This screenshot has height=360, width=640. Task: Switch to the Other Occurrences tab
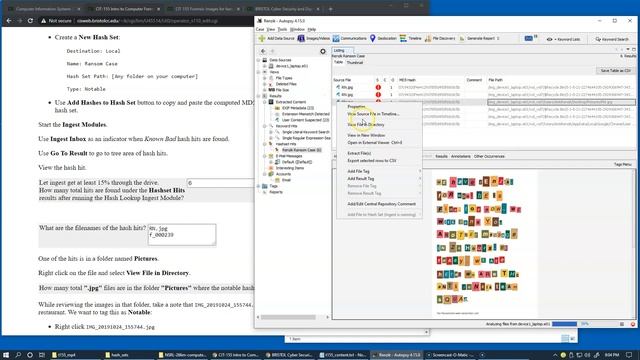tap(489, 156)
